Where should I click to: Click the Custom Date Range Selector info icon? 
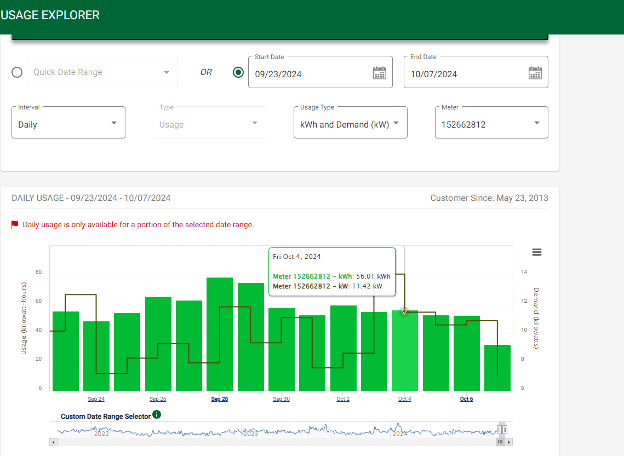(157, 415)
